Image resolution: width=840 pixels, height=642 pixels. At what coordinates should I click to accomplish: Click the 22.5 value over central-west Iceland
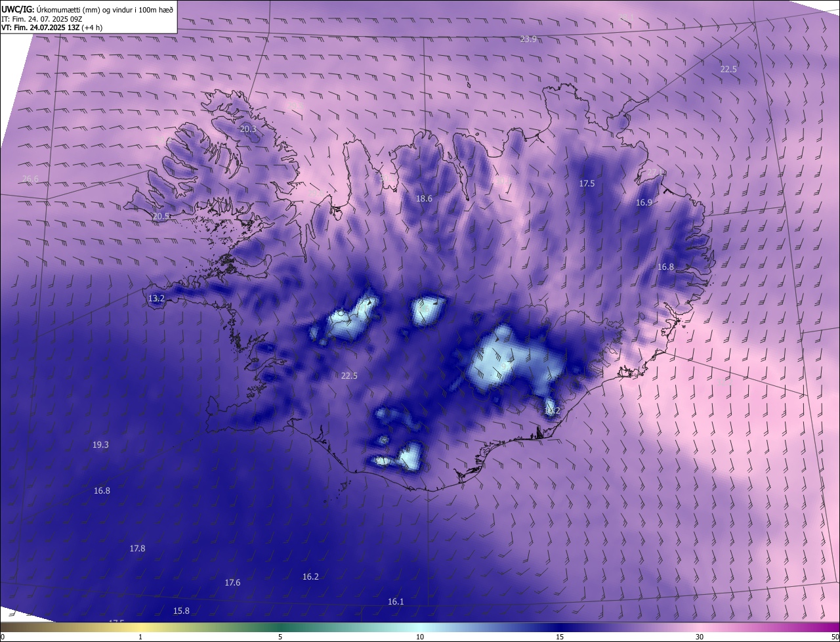349,376
